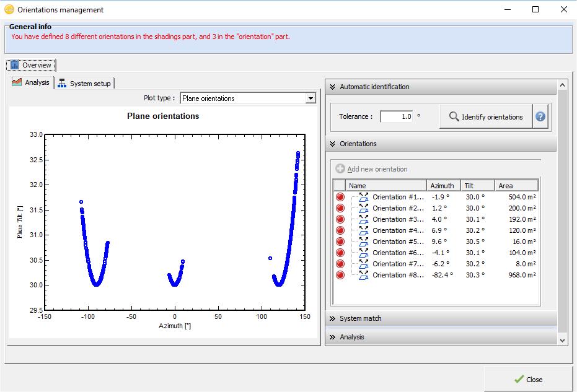Sort by the Area column header
This screenshot has width=577, height=392.
(516, 186)
